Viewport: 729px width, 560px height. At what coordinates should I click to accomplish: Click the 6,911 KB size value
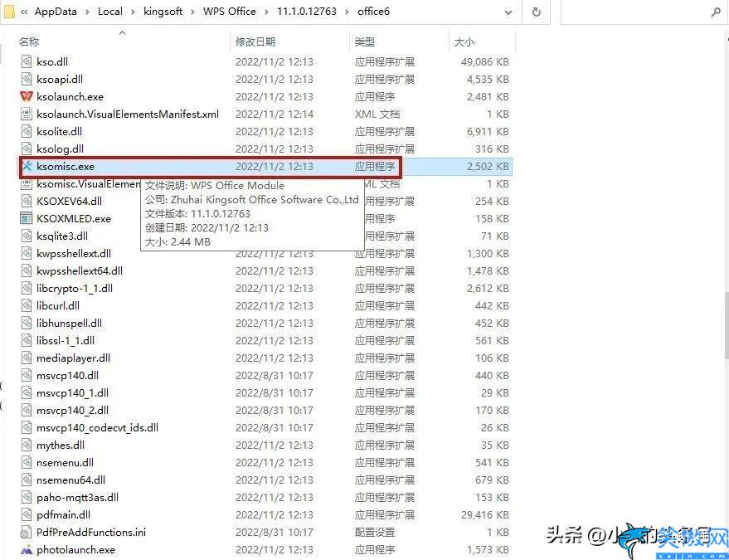[488, 132]
